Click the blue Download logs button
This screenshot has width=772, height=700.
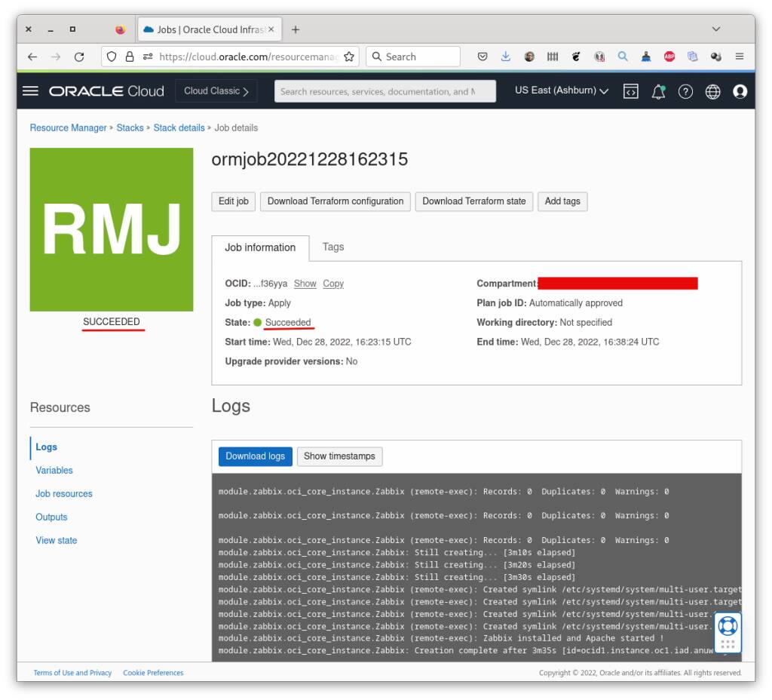pyautogui.click(x=255, y=456)
